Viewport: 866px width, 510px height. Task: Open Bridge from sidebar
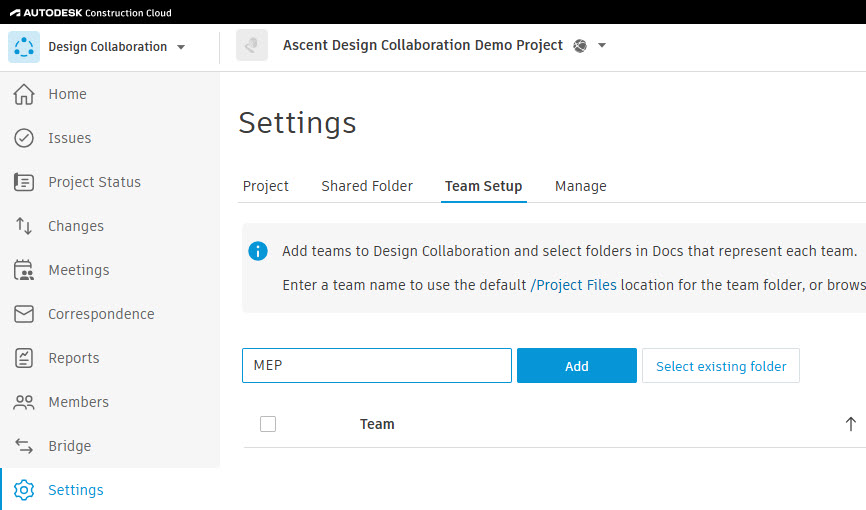(70, 446)
